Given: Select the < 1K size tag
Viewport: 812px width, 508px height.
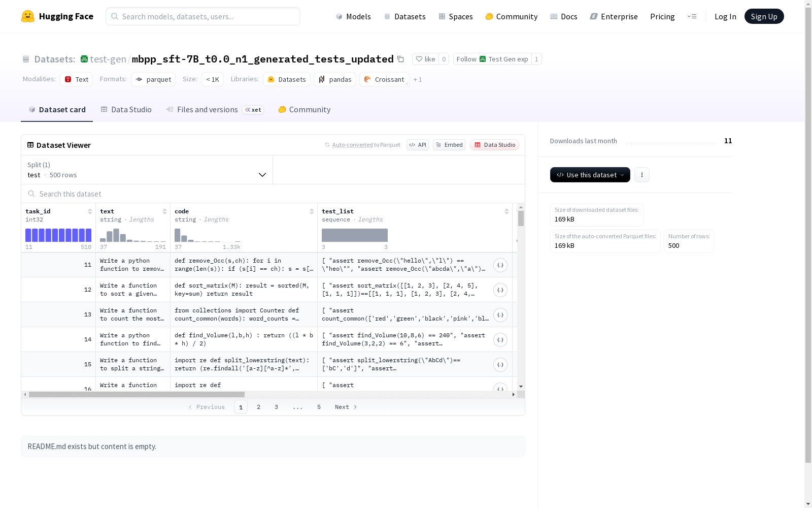Looking at the screenshot, I should [213, 79].
